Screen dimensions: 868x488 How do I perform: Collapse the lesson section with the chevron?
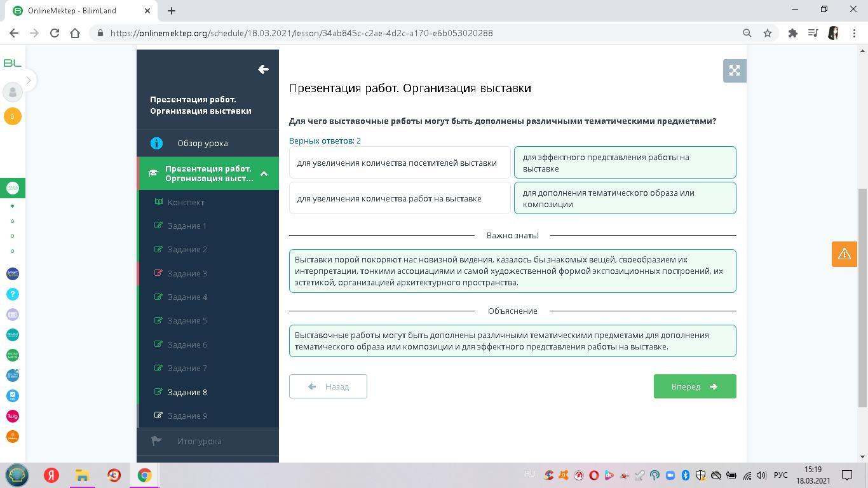point(264,173)
